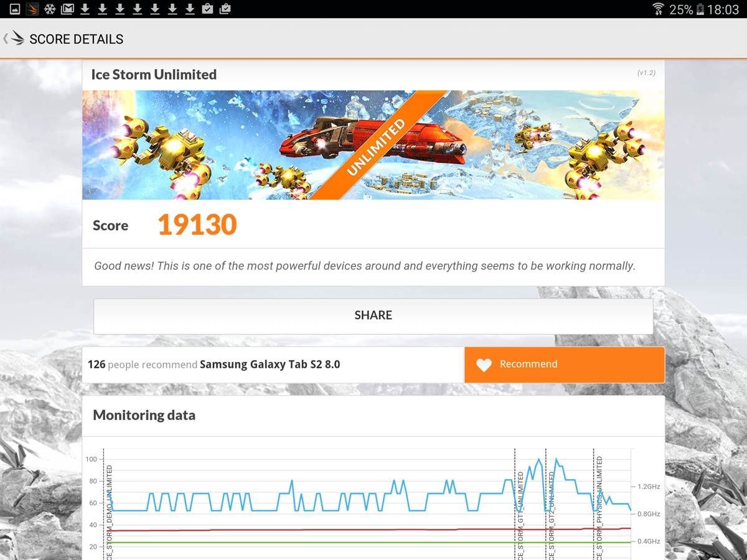Tap the Monitoring data section heading
Image resolution: width=747 pixels, height=560 pixels.
pos(144,415)
